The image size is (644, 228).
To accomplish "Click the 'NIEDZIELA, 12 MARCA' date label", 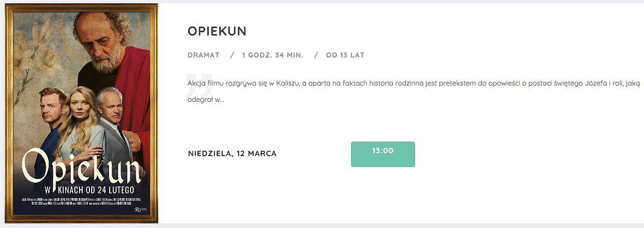I will pos(232,154).
